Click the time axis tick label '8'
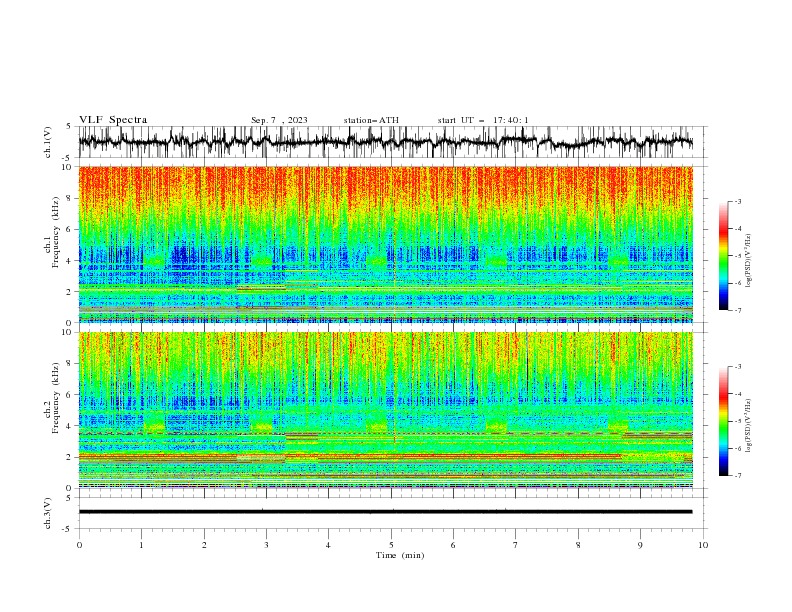792x612 pixels. pos(578,545)
